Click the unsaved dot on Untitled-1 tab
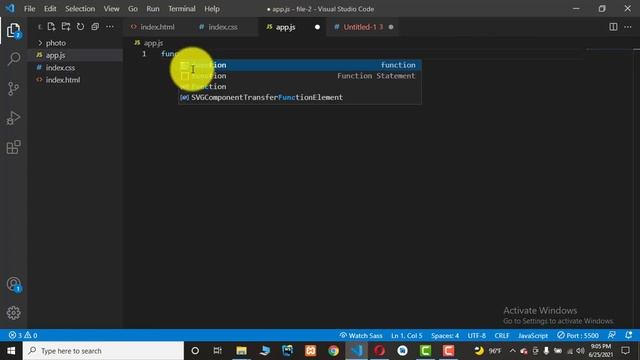Viewport: 640px width, 360px height. [x=391, y=27]
